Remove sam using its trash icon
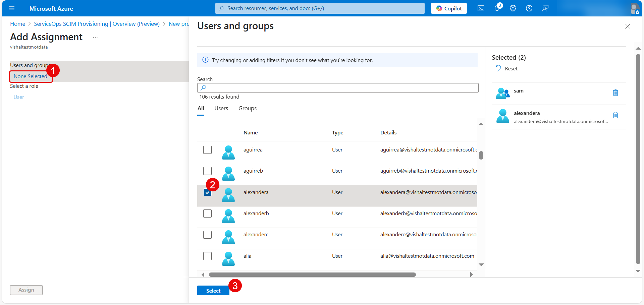The image size is (644, 305). (615, 93)
